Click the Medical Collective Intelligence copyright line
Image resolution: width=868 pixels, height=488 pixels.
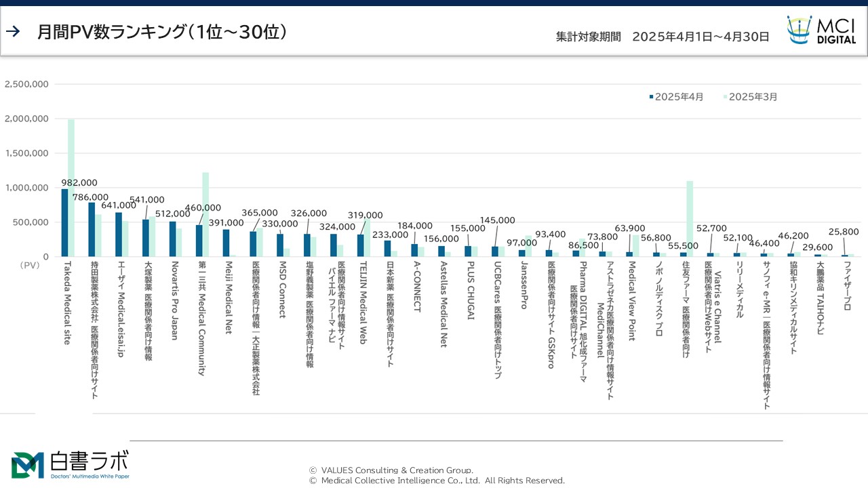coord(437,481)
